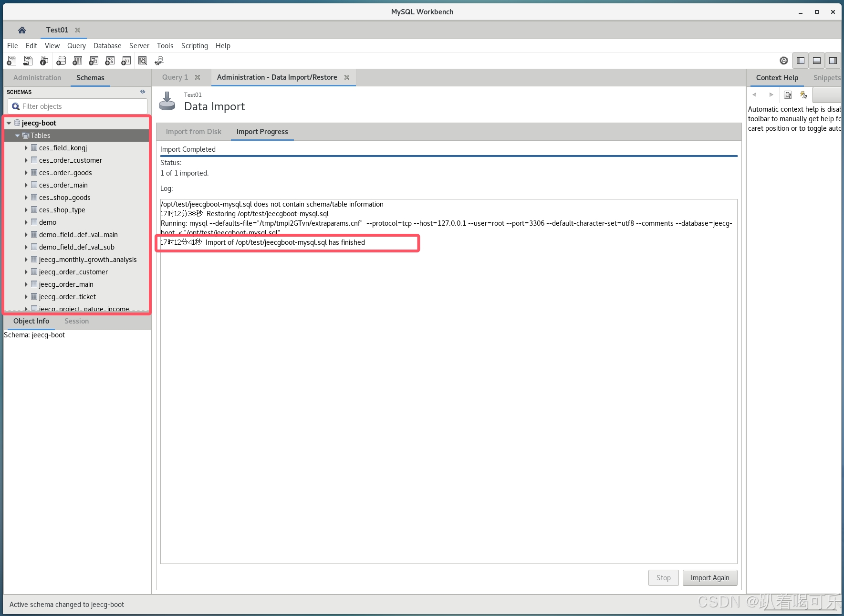Refresh the schemas list icon
The image size is (844, 616).
pos(143,92)
